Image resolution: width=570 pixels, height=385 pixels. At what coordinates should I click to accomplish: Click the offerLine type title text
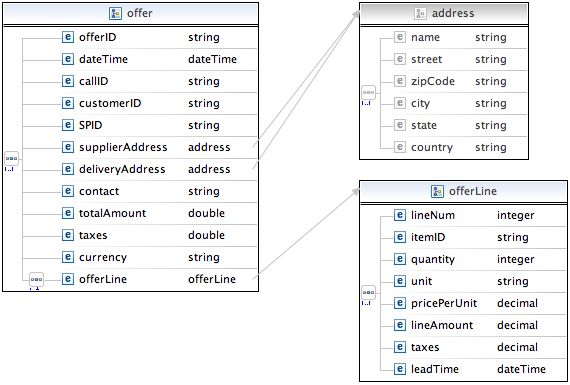point(473,191)
